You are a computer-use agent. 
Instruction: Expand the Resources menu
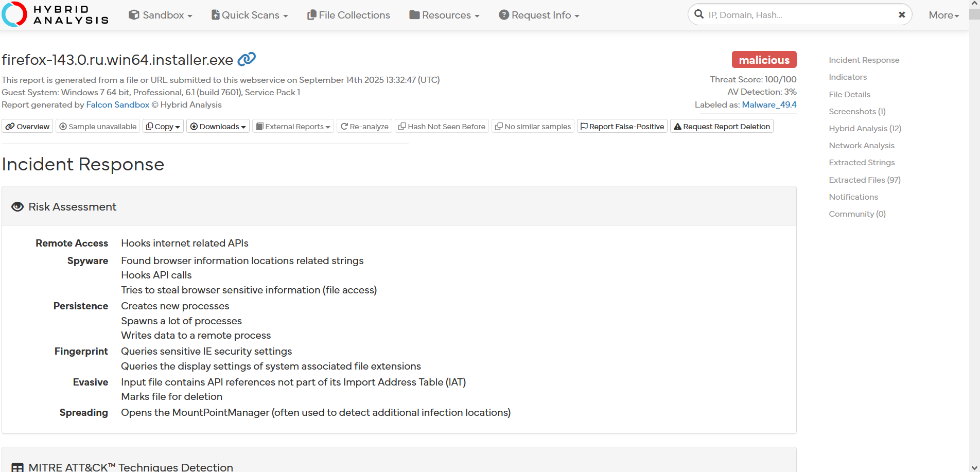point(444,15)
